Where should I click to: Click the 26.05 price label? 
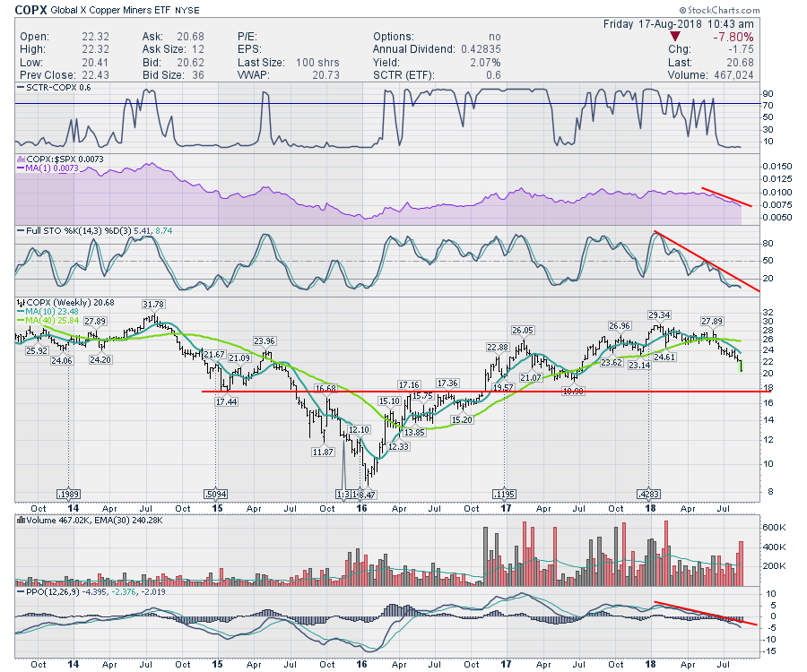pyautogui.click(x=523, y=330)
